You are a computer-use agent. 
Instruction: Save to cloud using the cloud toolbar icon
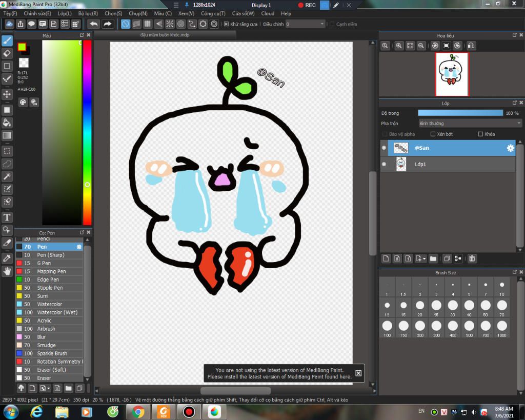[9, 24]
